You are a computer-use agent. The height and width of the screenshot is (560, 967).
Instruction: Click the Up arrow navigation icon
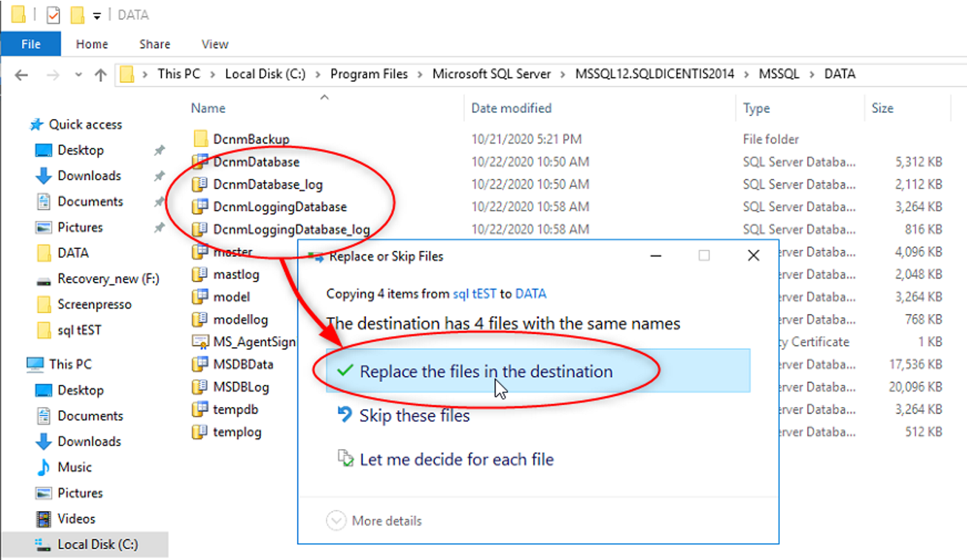pos(101,75)
